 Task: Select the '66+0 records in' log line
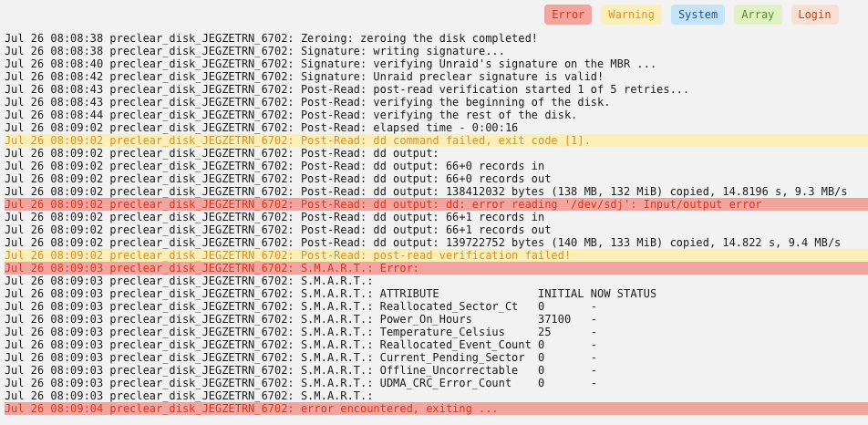(x=274, y=166)
